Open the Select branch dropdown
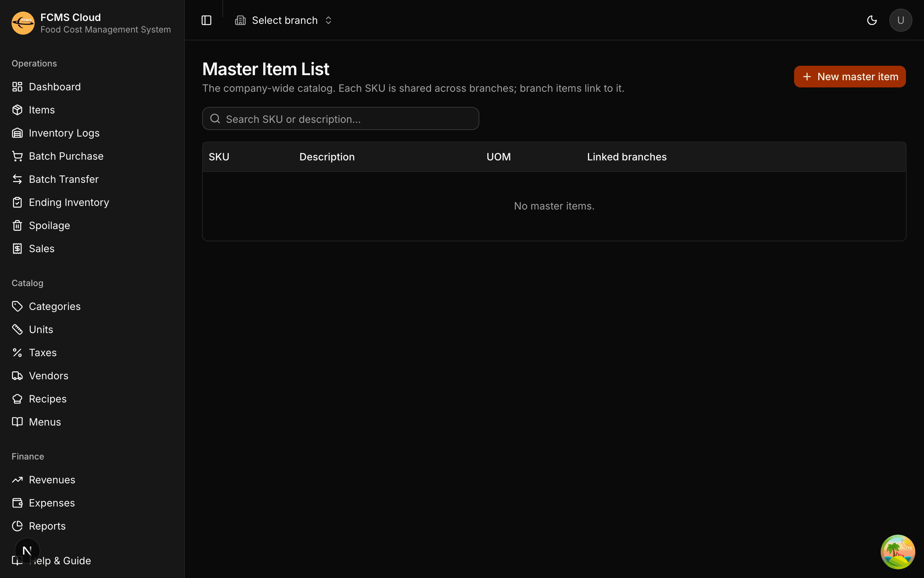Image resolution: width=924 pixels, height=578 pixels. tap(284, 20)
